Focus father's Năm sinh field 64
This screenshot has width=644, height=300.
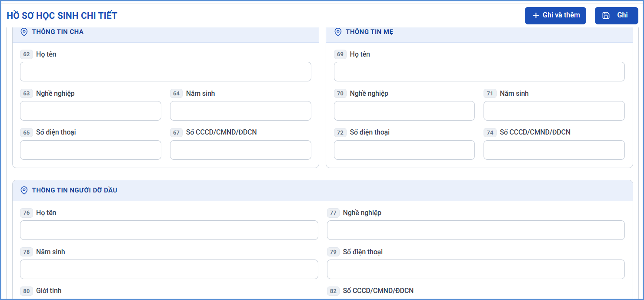240,111
